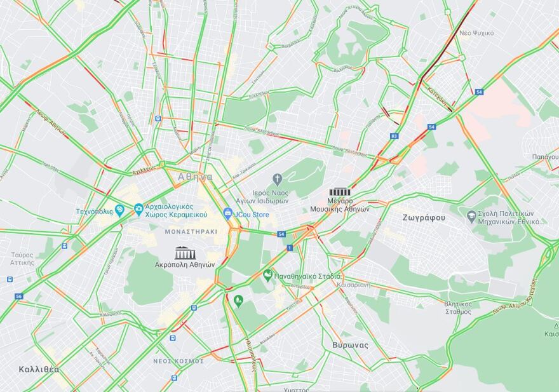Click the Ζωγράφου district label
Image resolution: width=559 pixels, height=392 pixels.
[x=424, y=217]
